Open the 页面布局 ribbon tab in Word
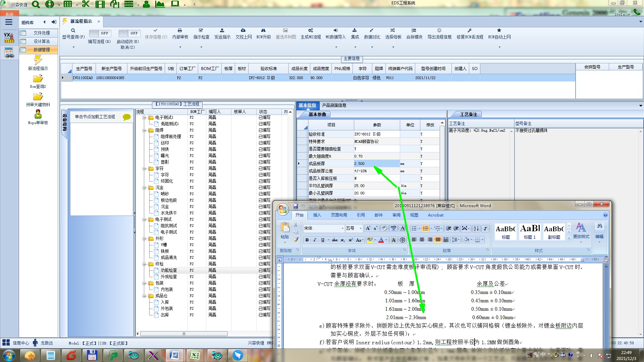The height and width of the screenshot is (362, 644). [339, 215]
